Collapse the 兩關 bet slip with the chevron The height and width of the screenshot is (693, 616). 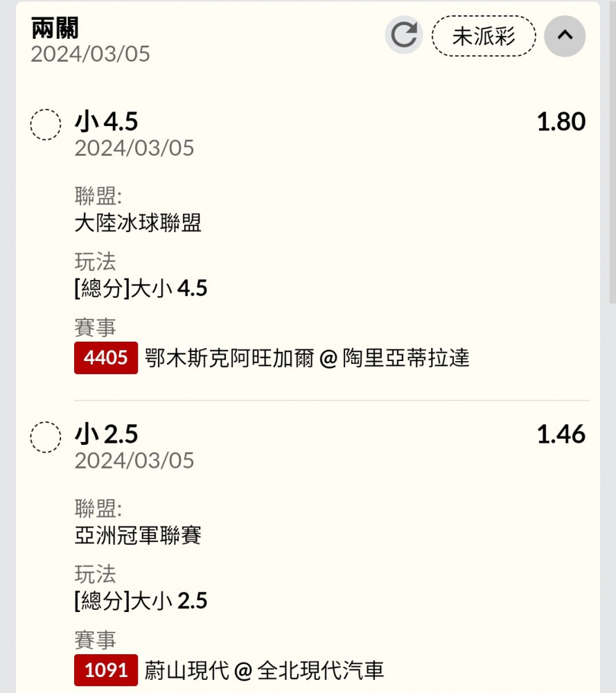tap(565, 36)
